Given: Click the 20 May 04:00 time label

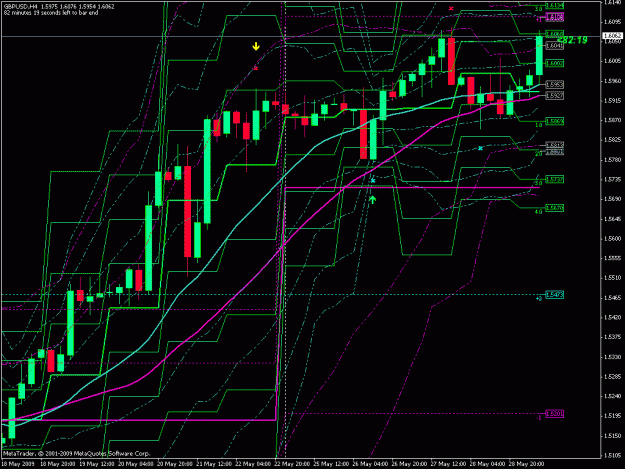Looking at the screenshot, I should (135, 464).
